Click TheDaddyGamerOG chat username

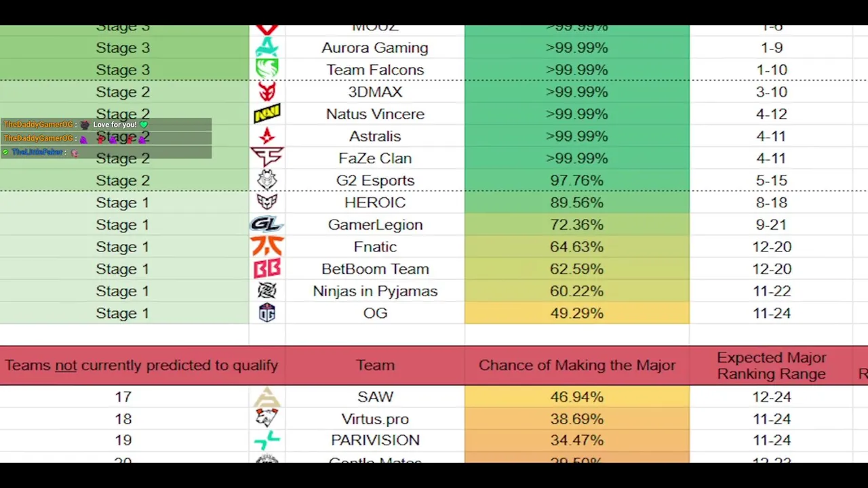click(x=39, y=125)
